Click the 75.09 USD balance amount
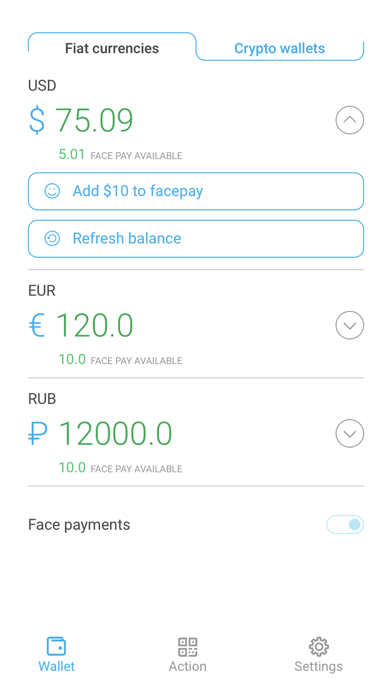The width and height of the screenshot is (392, 696). [94, 120]
